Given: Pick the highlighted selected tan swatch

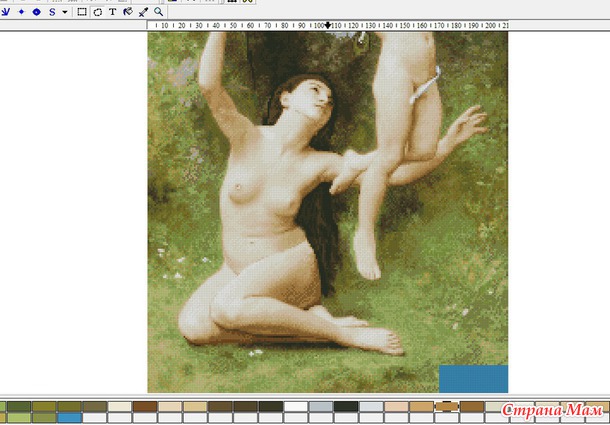Looking at the screenshot, I should [447, 407].
